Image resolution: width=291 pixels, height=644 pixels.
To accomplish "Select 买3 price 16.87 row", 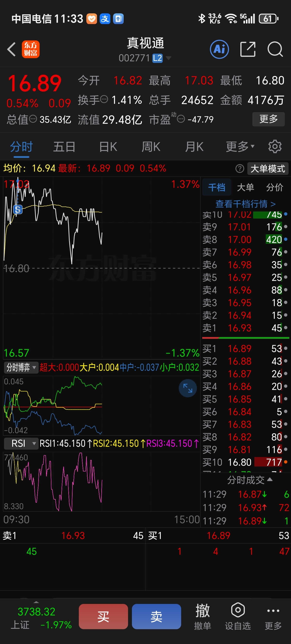I will (x=246, y=374).
